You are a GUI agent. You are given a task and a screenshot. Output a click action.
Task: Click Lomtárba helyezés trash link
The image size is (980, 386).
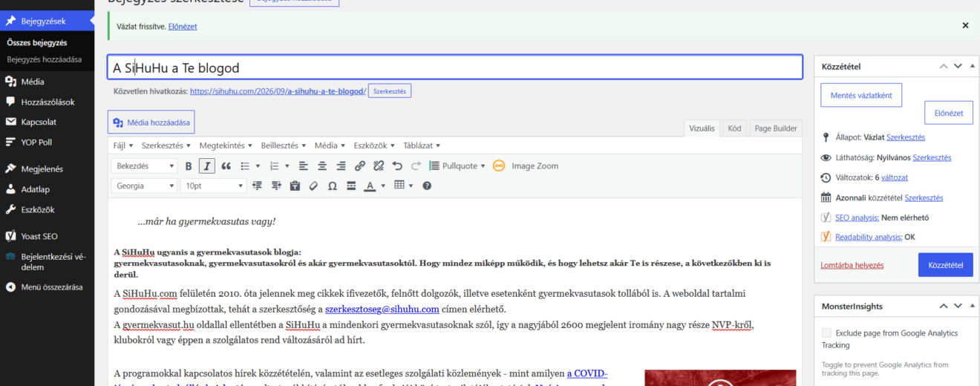click(x=852, y=265)
